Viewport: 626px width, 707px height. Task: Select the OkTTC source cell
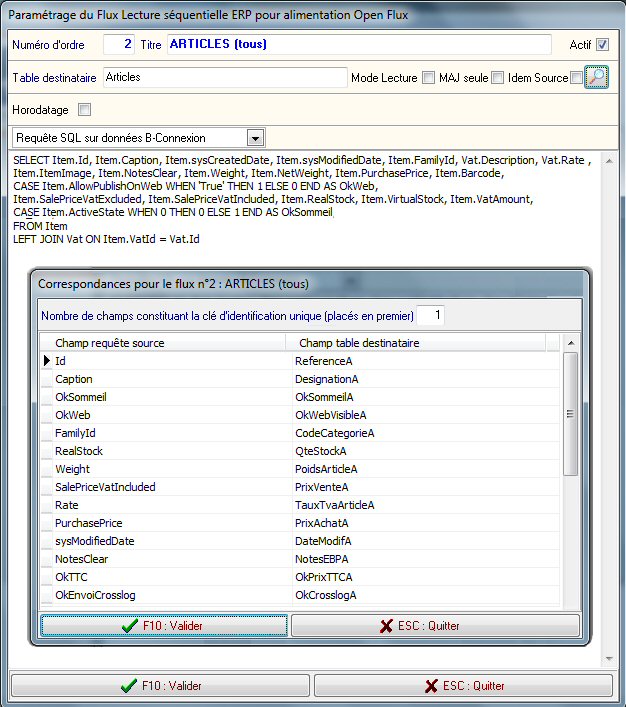(x=172, y=577)
